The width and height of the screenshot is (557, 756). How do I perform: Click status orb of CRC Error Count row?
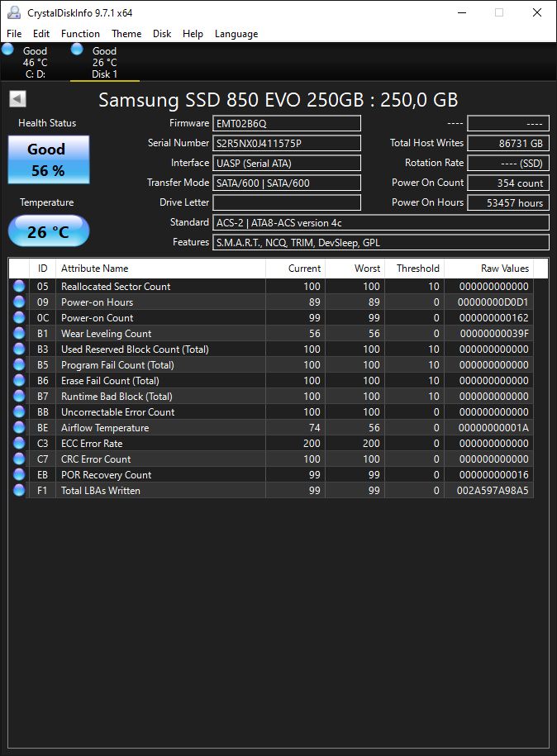tap(19, 459)
